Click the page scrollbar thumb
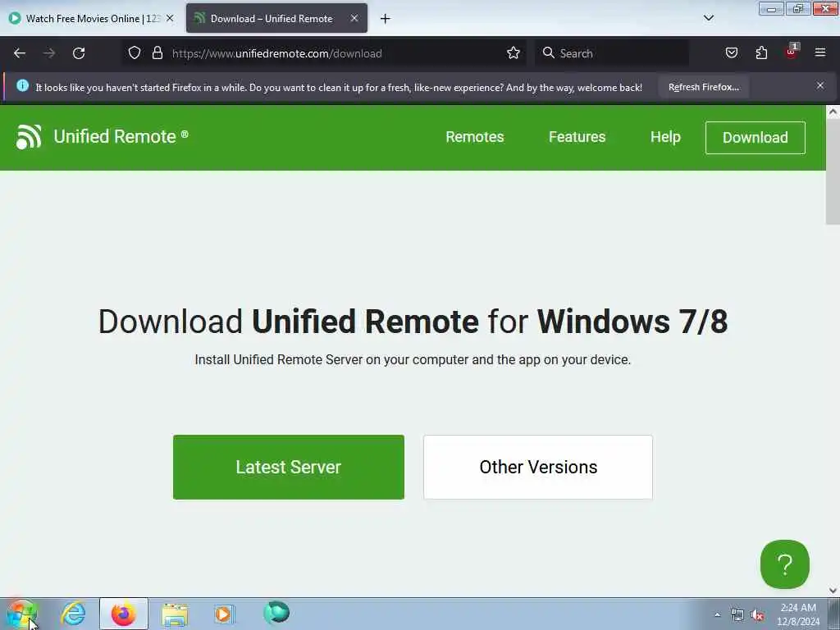Image resolution: width=840 pixels, height=630 pixels. tap(833, 172)
